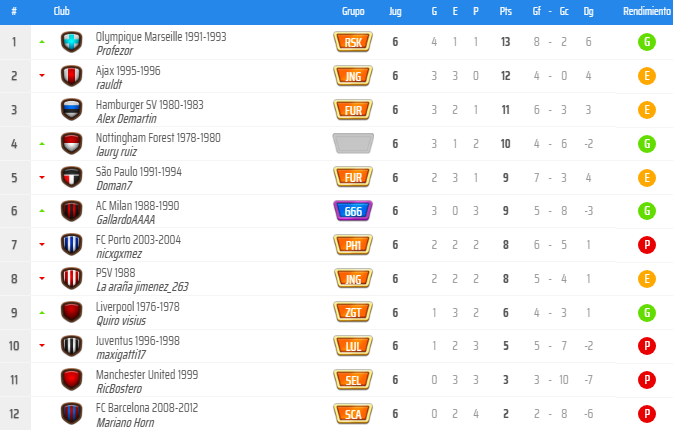Click the RSK group badge
This screenshot has width=673, height=430.
pyautogui.click(x=353, y=42)
